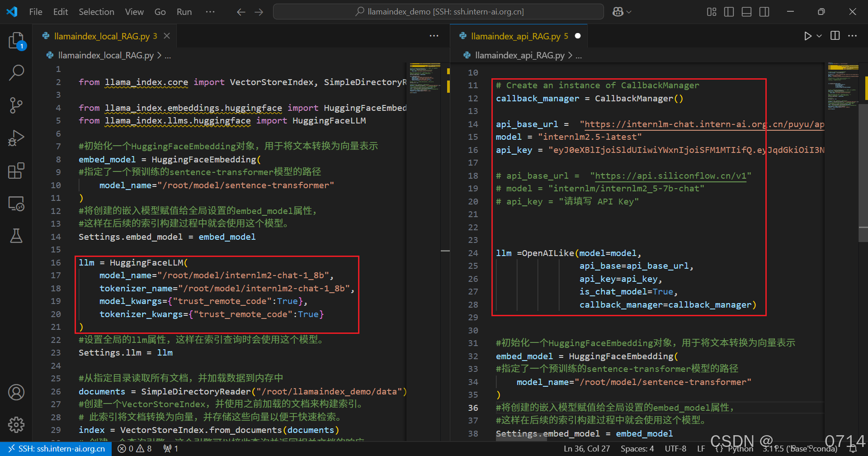Open the Manage gear settings
Image resolution: width=868 pixels, height=456 pixels.
[x=16, y=424]
